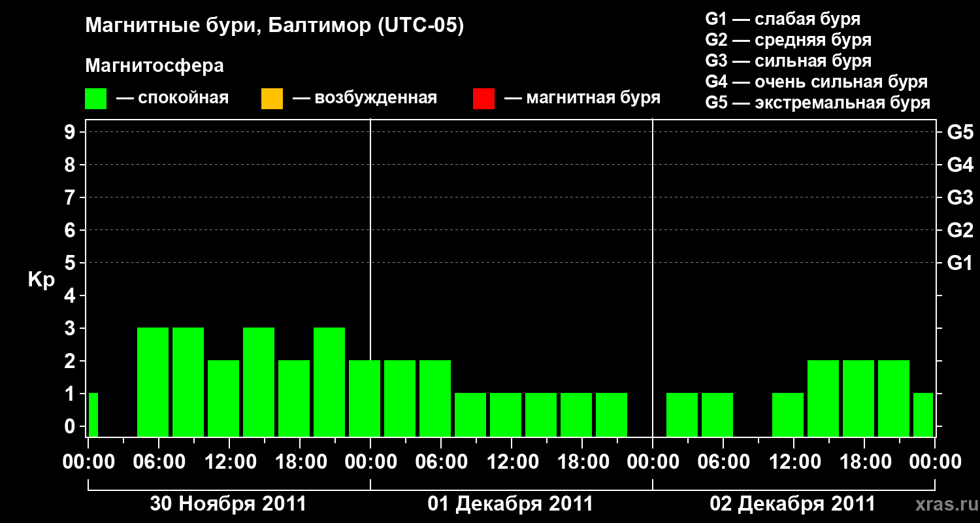Click the legend label '— спокойная'
This screenshot has width=980, height=523.
click(x=172, y=99)
